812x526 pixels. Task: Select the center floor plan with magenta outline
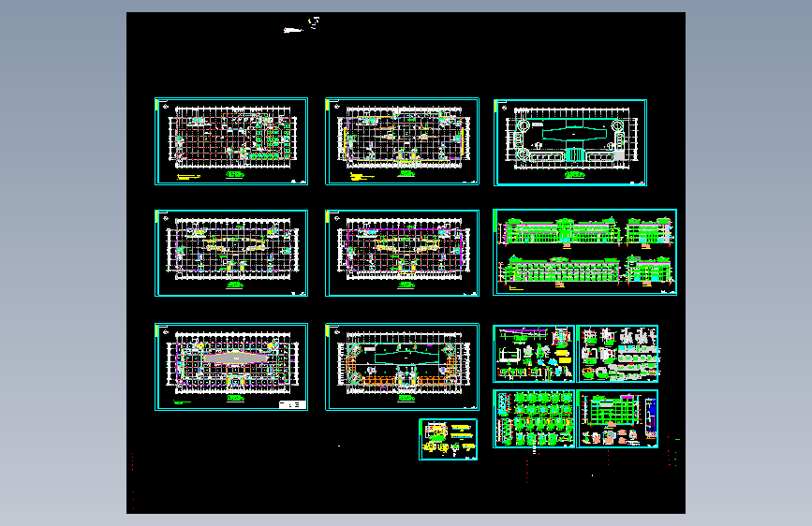[402, 253]
